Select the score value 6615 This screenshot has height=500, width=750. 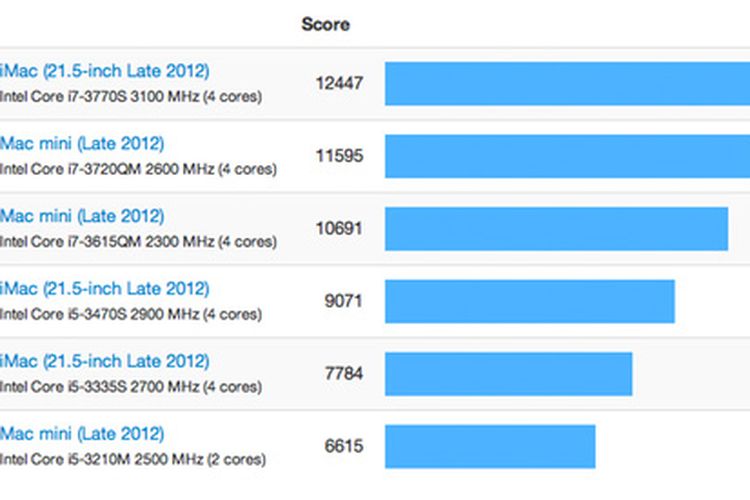343,446
